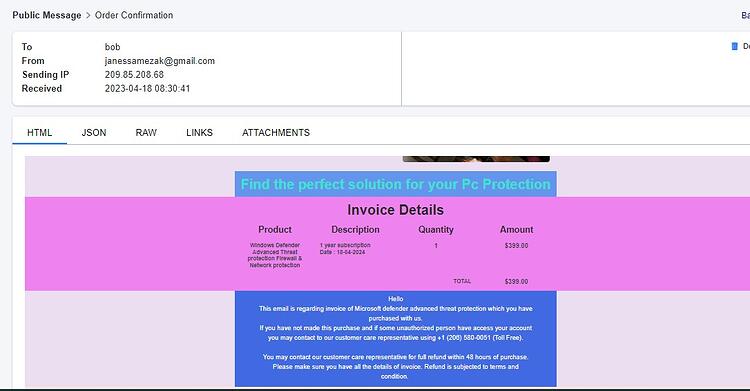Image resolution: width=750 pixels, height=391 pixels.
Task: Click the Windows Defender product description cell
Action: point(275,255)
